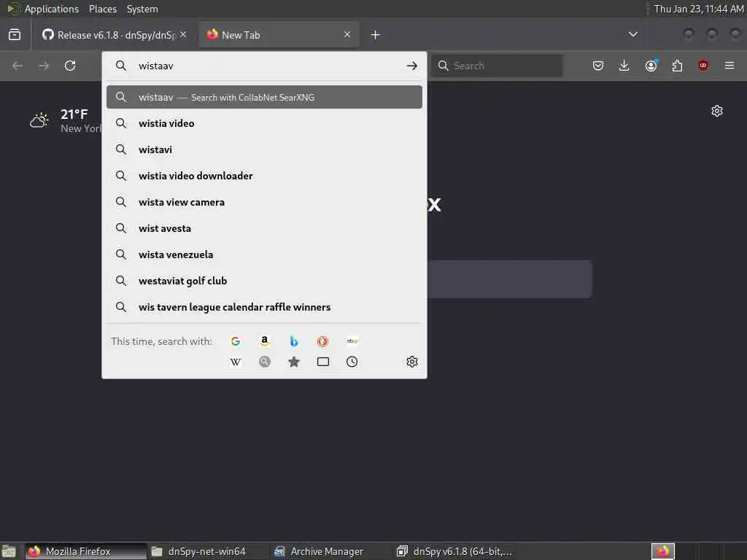This screenshot has height=560, width=747.
Task: Choose the 'wistia video downloader' suggestion
Action: click(x=264, y=176)
